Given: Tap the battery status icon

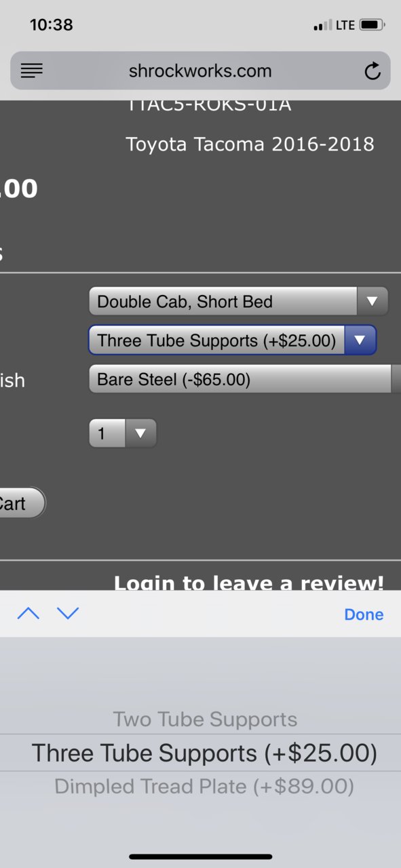Looking at the screenshot, I should click(372, 26).
